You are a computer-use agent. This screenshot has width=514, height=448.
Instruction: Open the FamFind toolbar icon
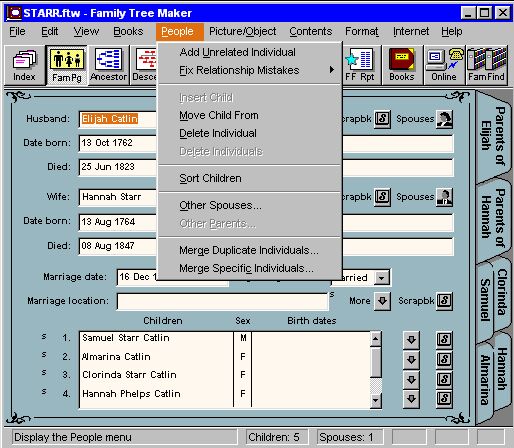pyautogui.click(x=486, y=65)
